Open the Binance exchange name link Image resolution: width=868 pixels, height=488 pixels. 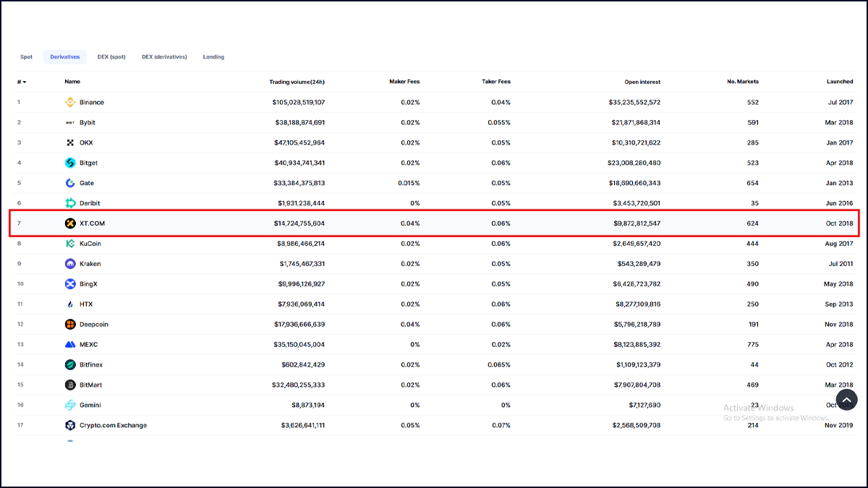coord(92,103)
